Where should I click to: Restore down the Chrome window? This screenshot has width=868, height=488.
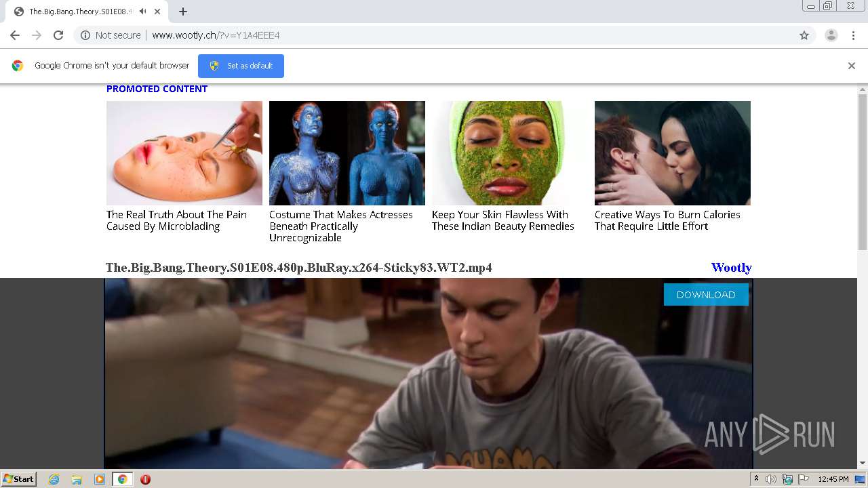click(828, 6)
